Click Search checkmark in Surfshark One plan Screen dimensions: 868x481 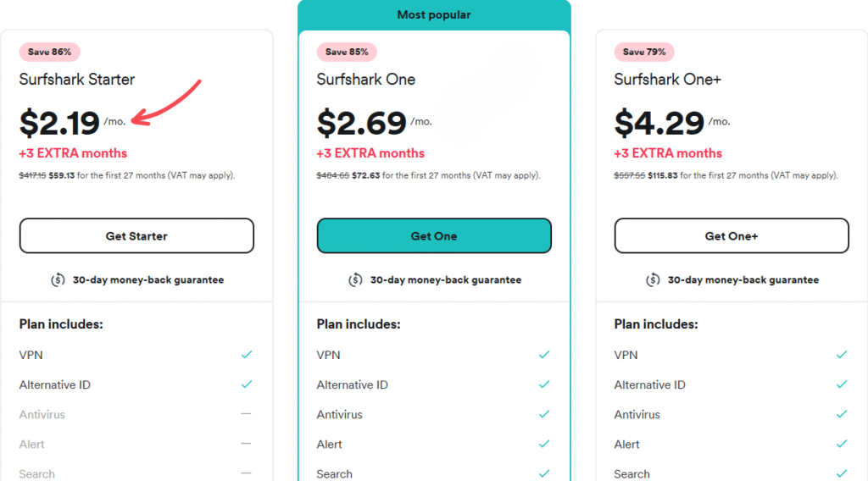click(543, 473)
